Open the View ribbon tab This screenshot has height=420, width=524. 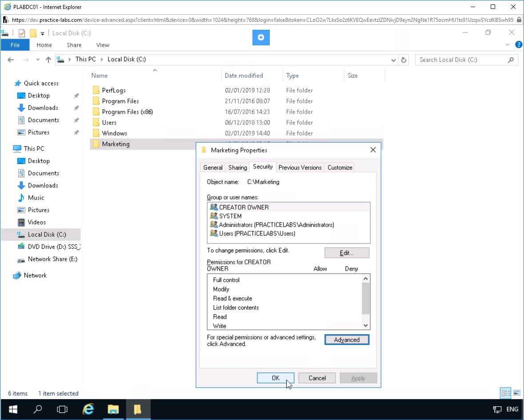[x=103, y=45]
